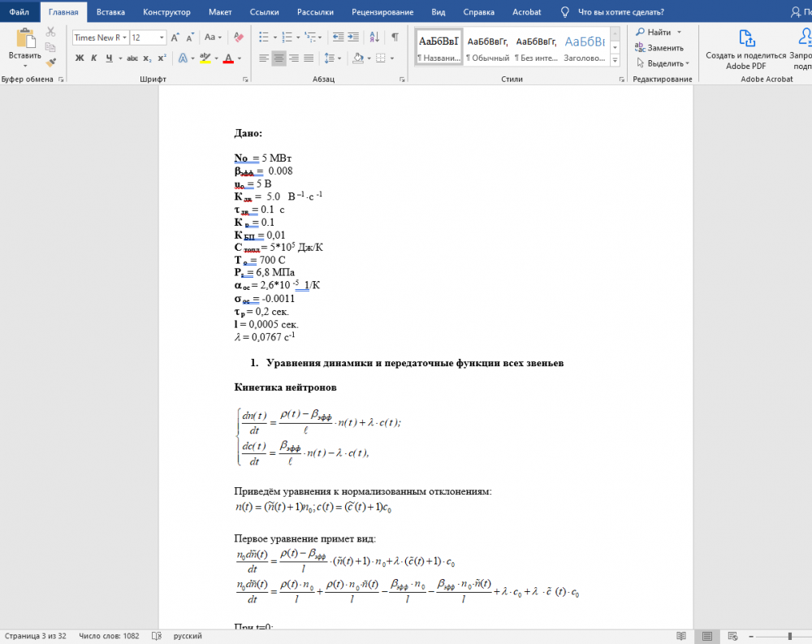
Task: Apply the superscript x² format
Action: [162, 58]
